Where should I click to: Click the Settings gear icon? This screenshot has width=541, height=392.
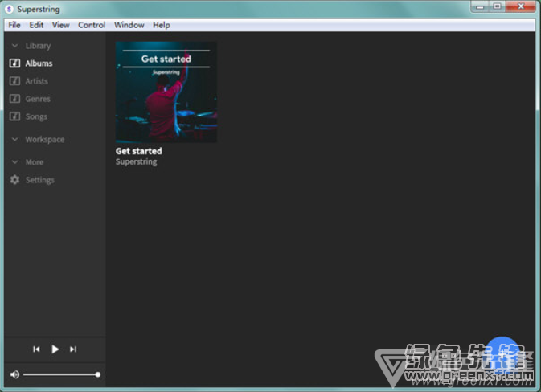[14, 180]
